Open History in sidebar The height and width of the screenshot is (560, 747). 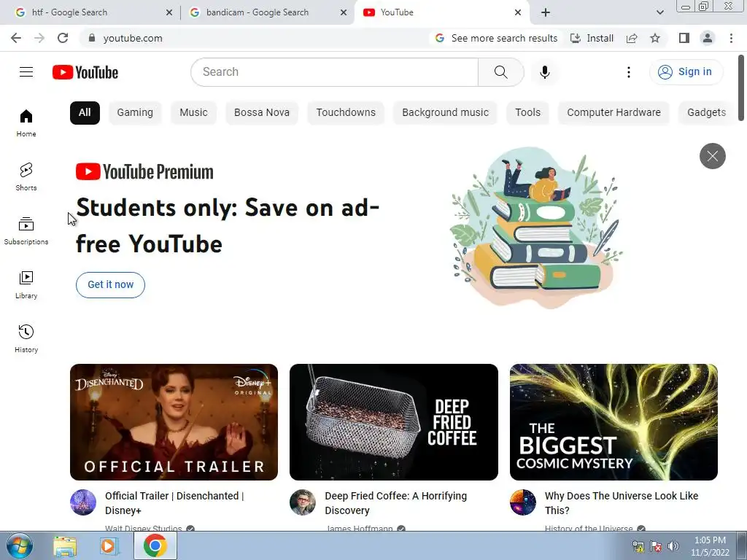26,338
